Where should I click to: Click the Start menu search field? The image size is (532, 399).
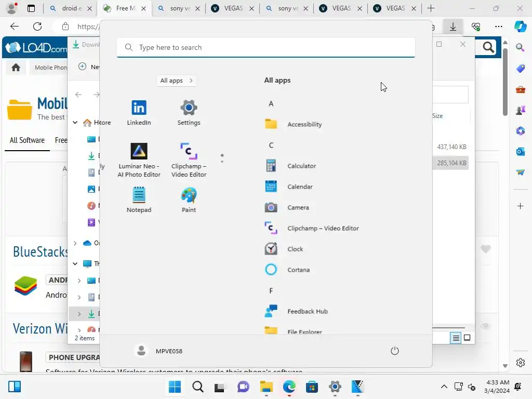(x=266, y=47)
